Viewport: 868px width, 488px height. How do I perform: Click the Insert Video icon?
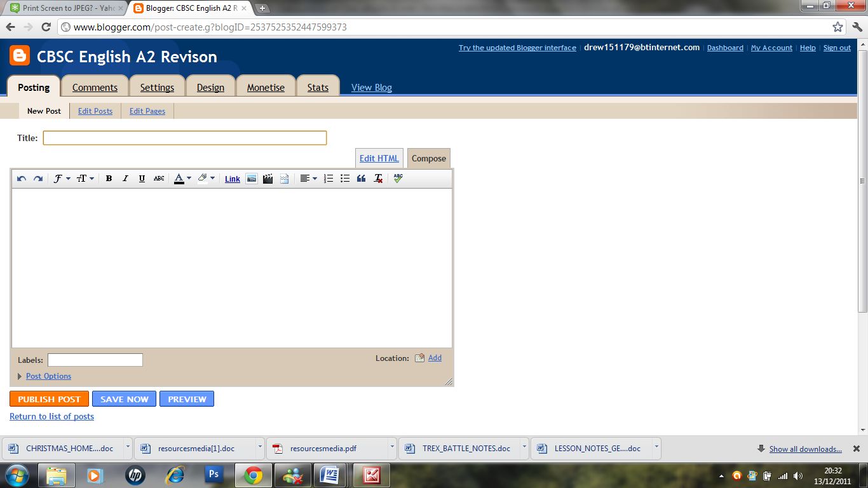point(268,179)
